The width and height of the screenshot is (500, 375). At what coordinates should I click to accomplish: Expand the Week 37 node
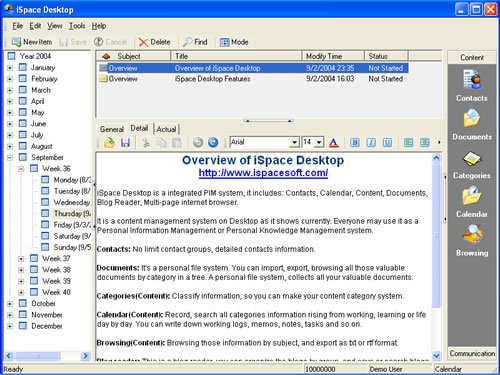tap(21, 259)
